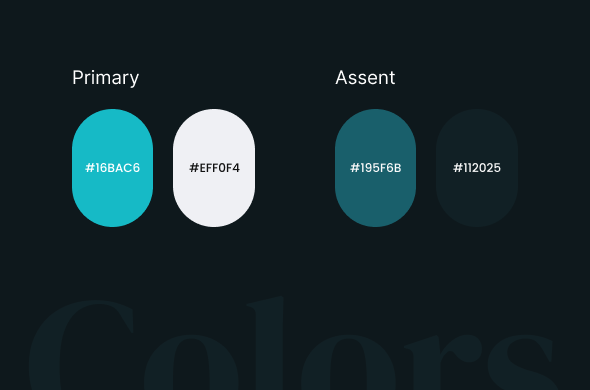This screenshot has width=590, height=390.
Task: Click the faded "s" in Colors watermark
Action: click(x=521, y=363)
